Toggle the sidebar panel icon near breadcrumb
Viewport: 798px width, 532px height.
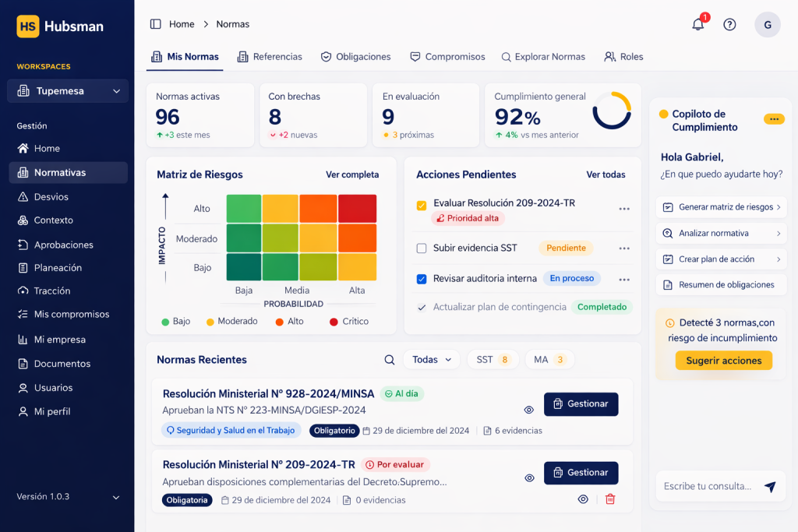pos(156,24)
